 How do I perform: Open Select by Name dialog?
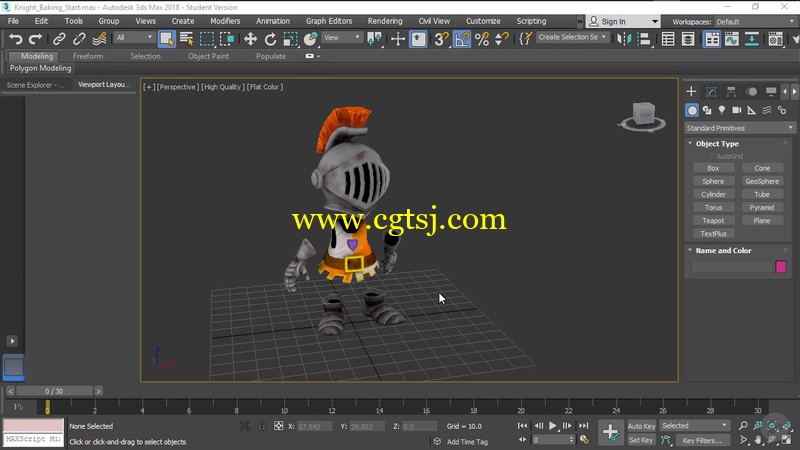(x=186, y=39)
